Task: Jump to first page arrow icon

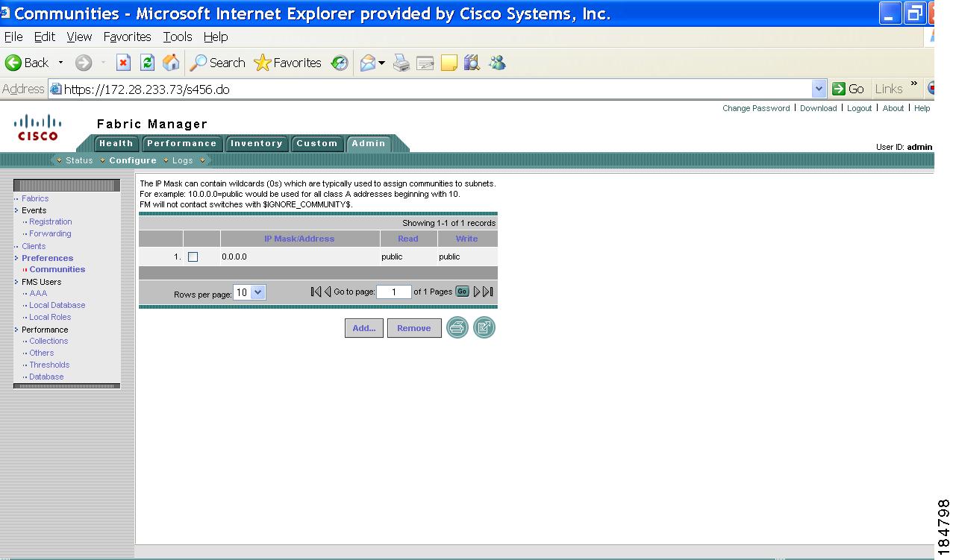Action: pos(316,292)
